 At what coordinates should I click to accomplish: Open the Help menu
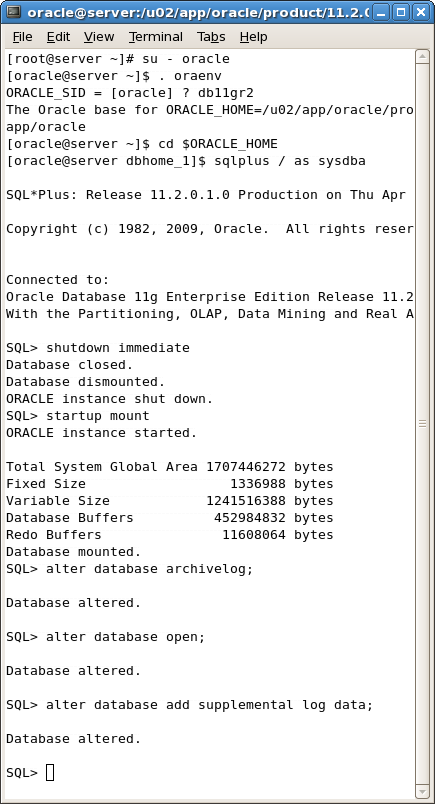coord(253,37)
